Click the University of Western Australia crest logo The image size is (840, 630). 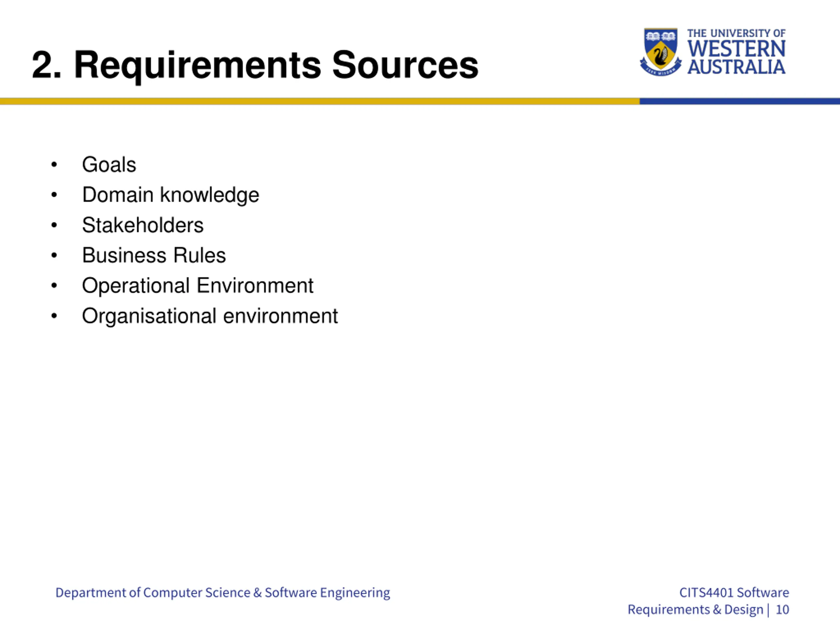pyautogui.click(x=661, y=52)
